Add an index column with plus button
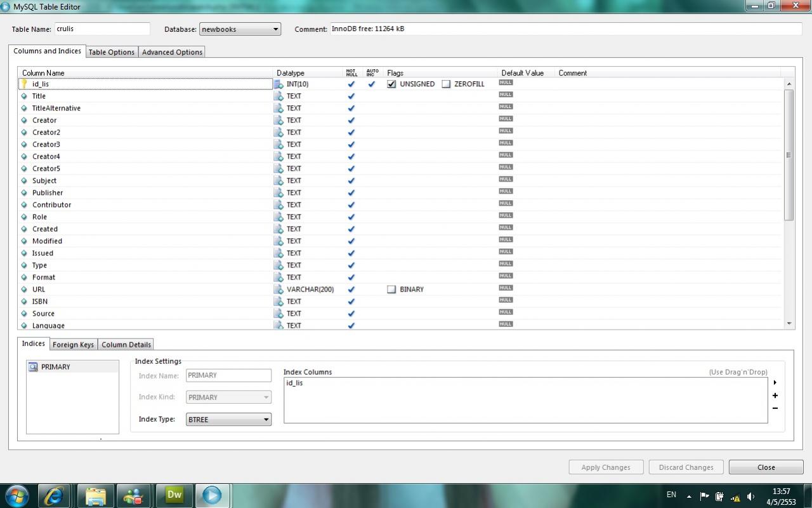This screenshot has width=812, height=508. [x=775, y=396]
